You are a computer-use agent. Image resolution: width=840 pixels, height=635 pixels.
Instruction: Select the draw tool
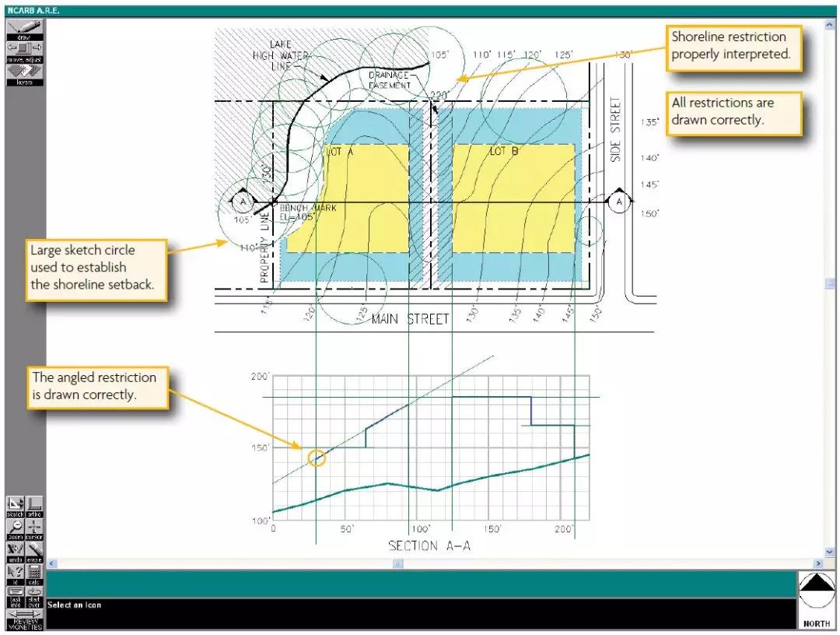pos(25,29)
